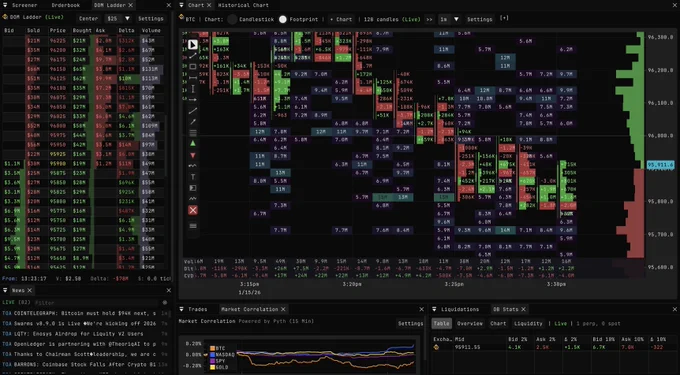Open the chart panel menu icon beside Chart tab
Viewport: 680px width, 375px height.
(182, 5)
